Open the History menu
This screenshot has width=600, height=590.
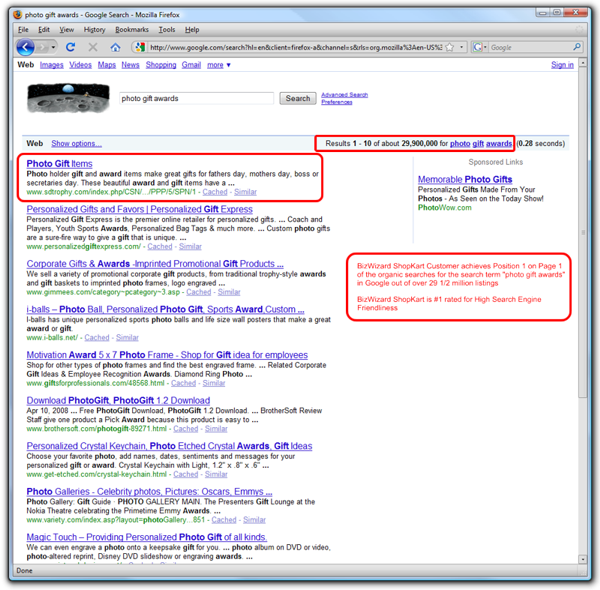click(x=94, y=30)
